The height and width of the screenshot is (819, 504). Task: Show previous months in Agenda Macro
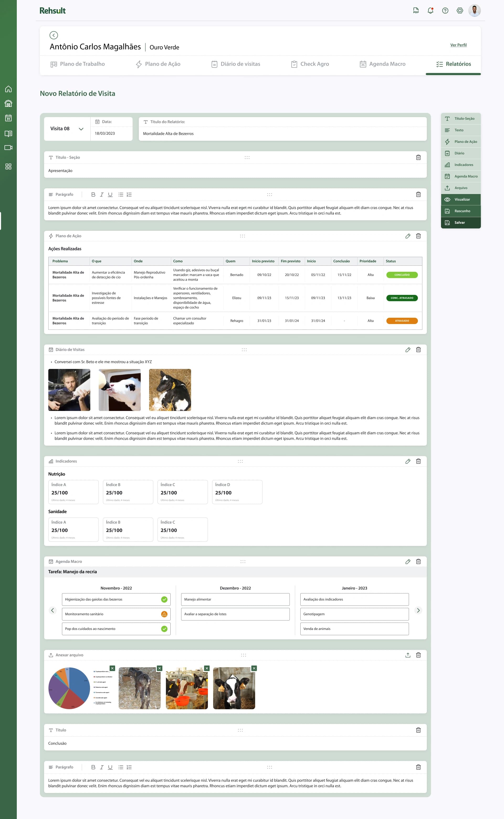tap(52, 610)
